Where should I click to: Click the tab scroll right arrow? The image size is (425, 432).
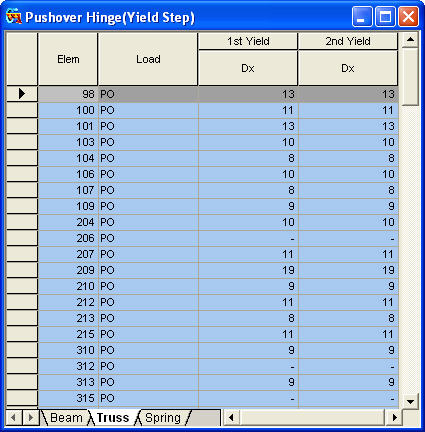click(30, 417)
